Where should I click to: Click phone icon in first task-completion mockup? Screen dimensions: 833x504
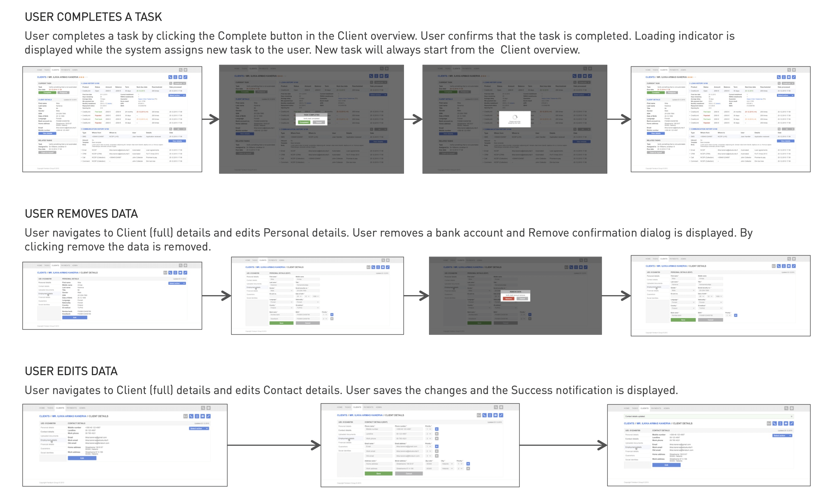click(x=170, y=77)
